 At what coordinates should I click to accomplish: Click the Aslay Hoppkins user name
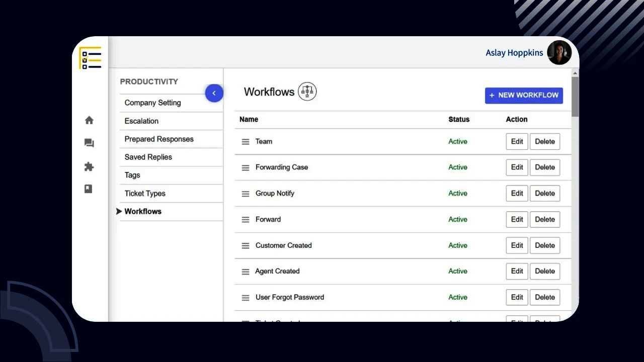coord(514,53)
